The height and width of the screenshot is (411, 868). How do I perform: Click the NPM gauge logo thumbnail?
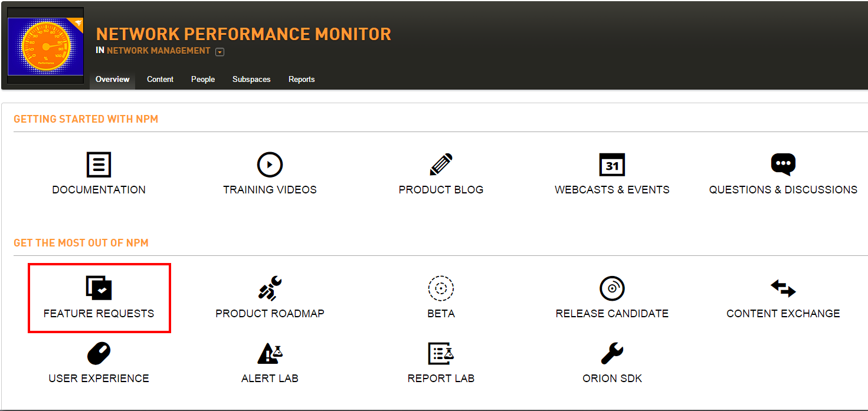click(45, 46)
